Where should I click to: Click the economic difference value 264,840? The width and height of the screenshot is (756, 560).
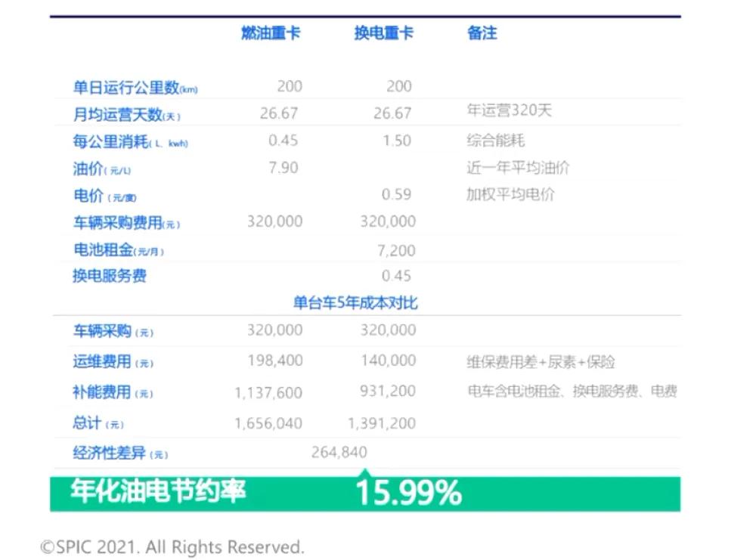pyautogui.click(x=339, y=453)
